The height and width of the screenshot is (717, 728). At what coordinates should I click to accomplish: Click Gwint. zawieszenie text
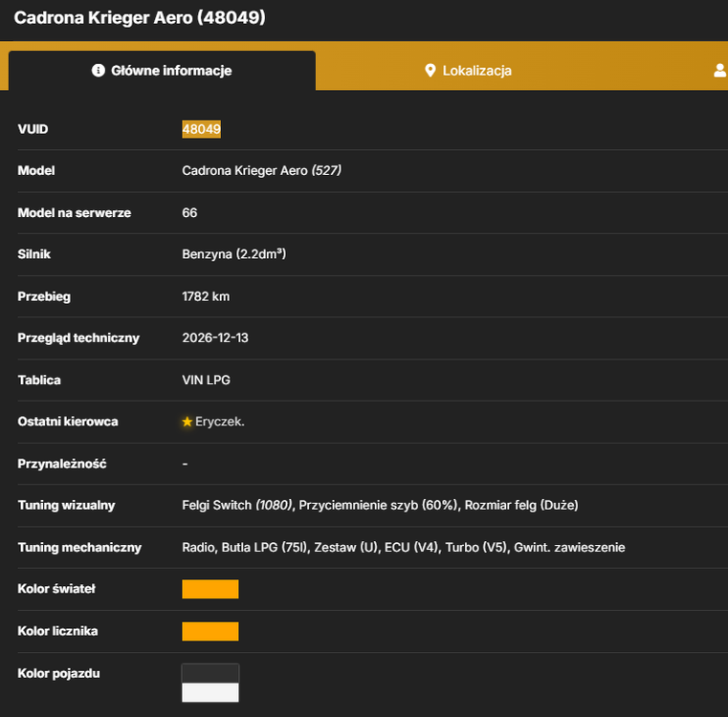[x=570, y=547]
